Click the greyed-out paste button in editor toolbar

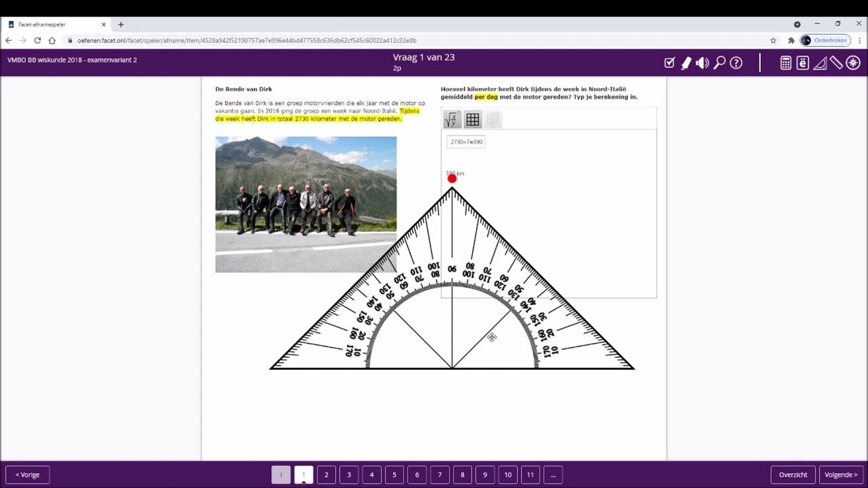click(x=493, y=120)
